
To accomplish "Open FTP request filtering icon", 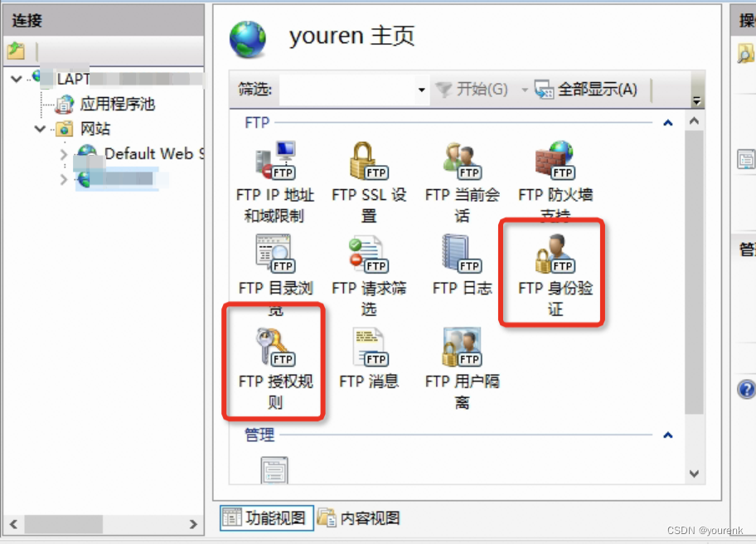I will click(x=369, y=274).
